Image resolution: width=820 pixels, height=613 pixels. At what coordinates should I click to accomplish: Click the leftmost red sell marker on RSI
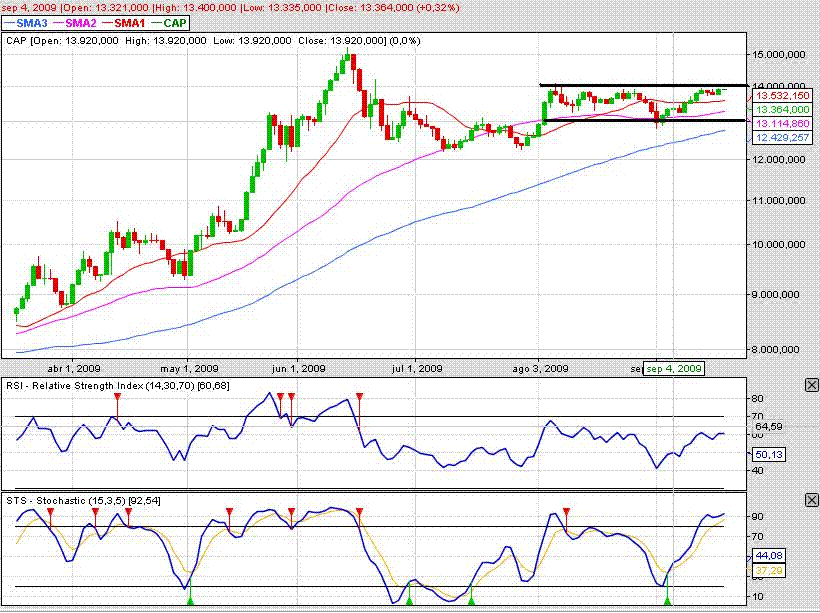point(118,397)
